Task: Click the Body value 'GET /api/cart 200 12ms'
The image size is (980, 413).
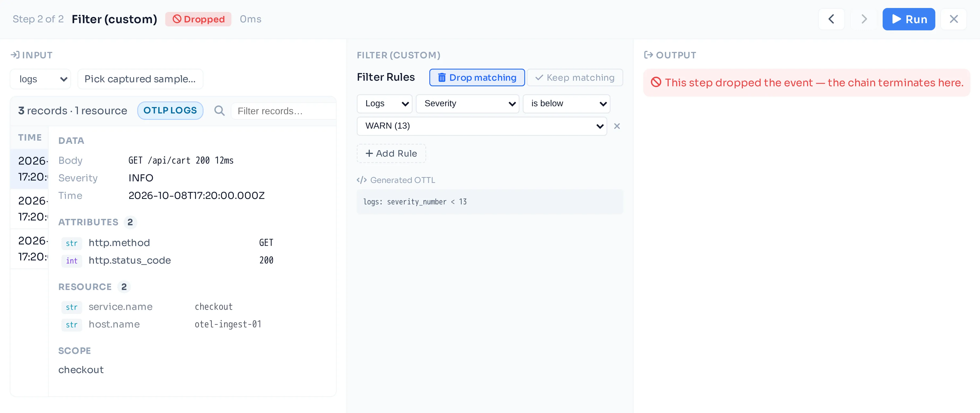Action: [181, 161]
